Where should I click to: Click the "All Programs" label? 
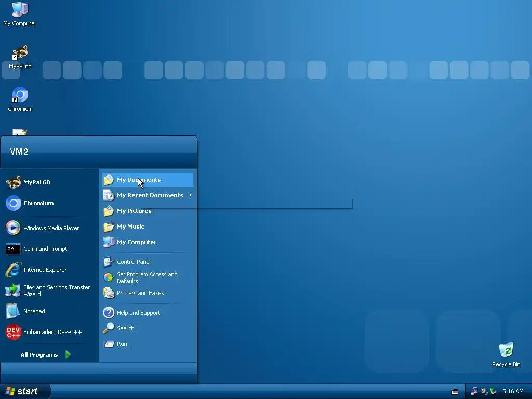click(x=39, y=355)
